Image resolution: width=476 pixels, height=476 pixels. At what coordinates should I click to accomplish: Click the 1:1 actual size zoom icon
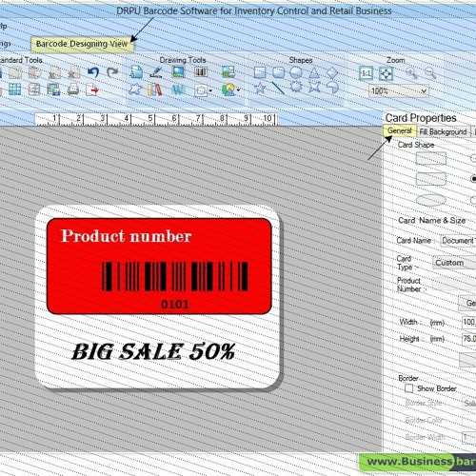coord(366,73)
